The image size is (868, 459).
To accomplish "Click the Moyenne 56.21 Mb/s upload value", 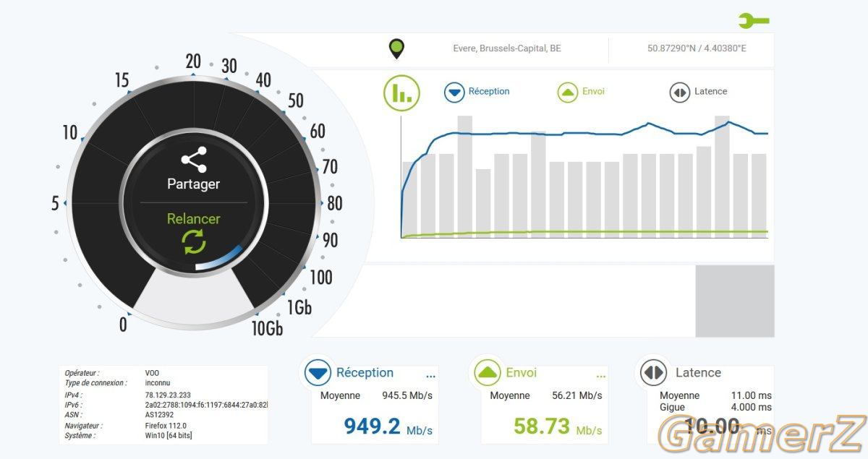I will 546,395.
